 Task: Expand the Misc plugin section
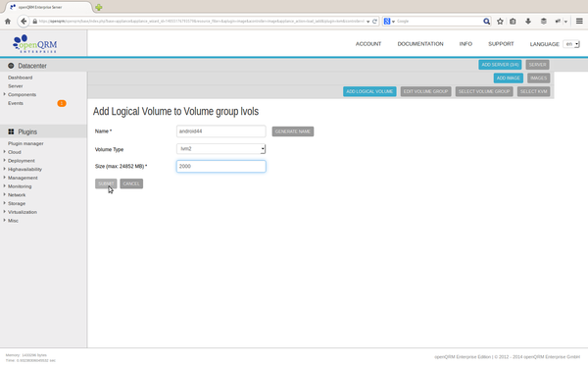(x=5, y=221)
